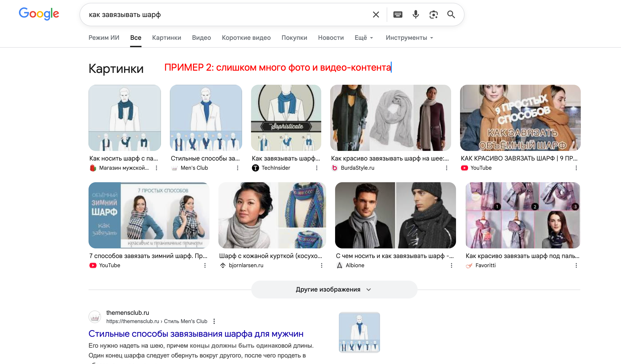Click the TechInsider favicon
The width and height of the screenshot is (621, 364).
tap(255, 168)
